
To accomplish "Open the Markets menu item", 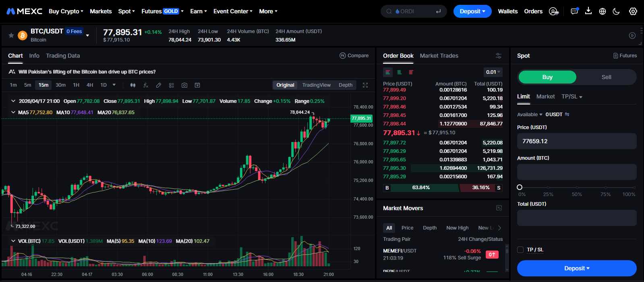I will coord(101,11).
